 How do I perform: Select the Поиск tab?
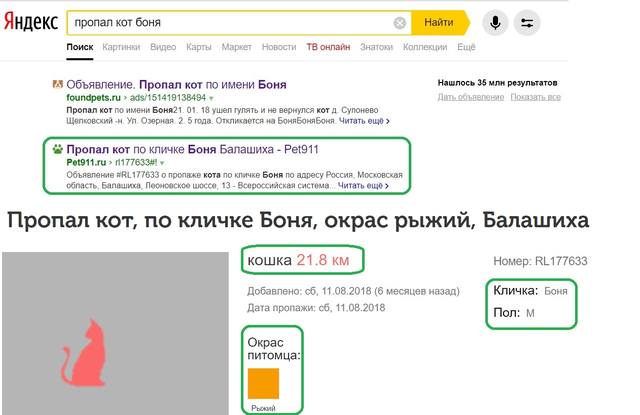click(80, 47)
